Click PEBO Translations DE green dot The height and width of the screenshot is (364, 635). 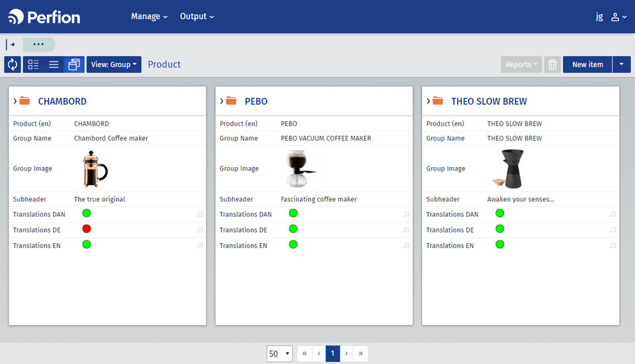coord(293,229)
